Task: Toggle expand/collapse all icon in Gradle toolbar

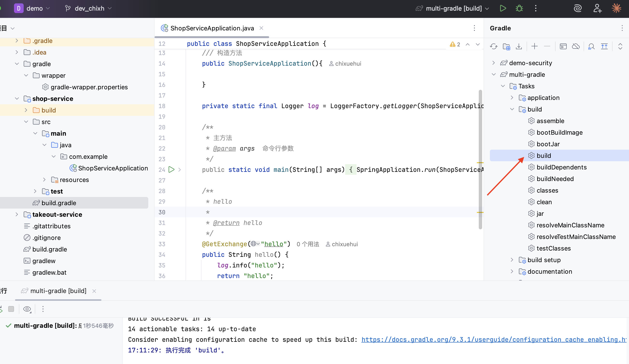Action: [x=620, y=46]
